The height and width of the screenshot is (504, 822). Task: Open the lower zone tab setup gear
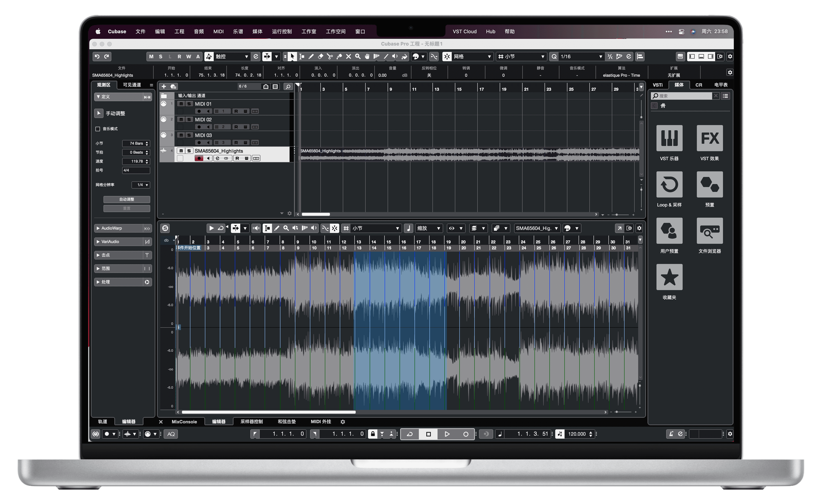tap(343, 422)
